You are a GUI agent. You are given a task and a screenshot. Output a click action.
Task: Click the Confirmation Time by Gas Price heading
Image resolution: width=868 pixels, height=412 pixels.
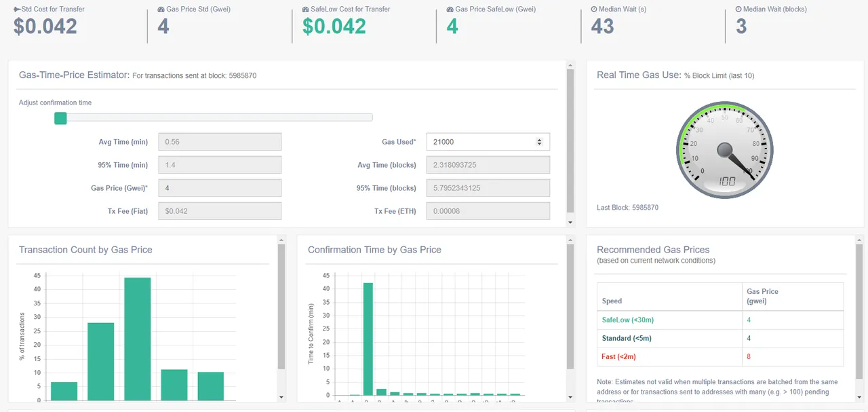pyautogui.click(x=374, y=250)
